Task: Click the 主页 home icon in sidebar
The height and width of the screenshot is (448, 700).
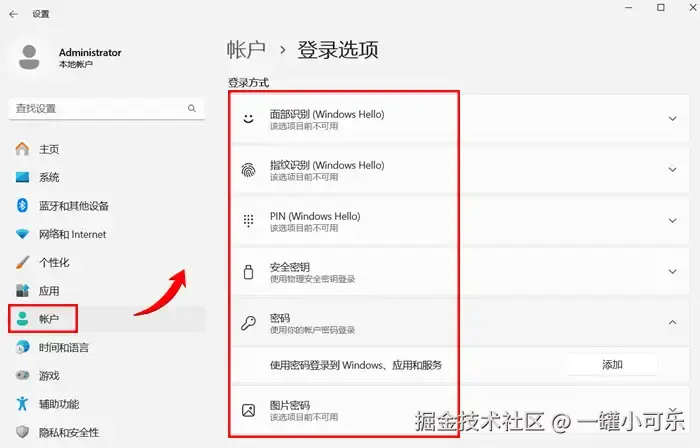Action: 22,149
